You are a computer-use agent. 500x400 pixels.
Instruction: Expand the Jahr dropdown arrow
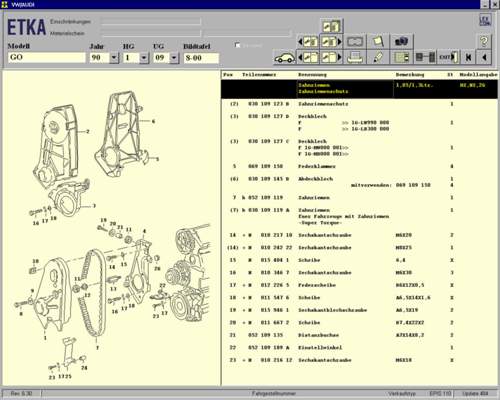[114, 58]
